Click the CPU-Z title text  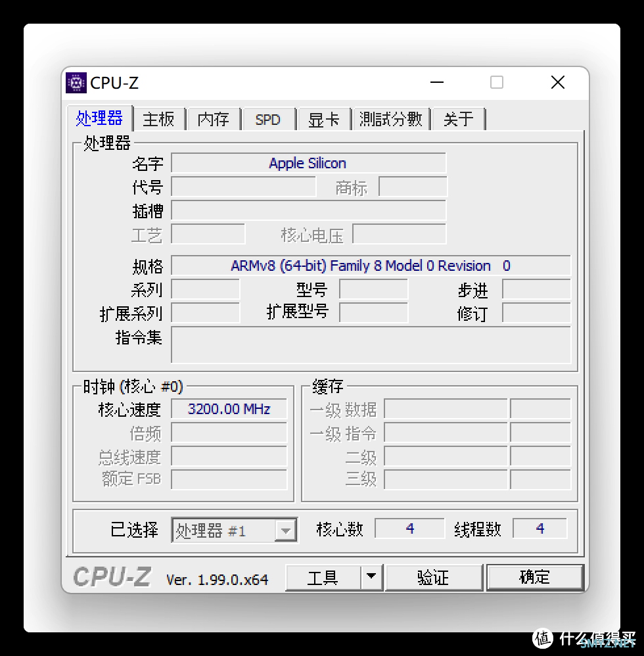114,83
